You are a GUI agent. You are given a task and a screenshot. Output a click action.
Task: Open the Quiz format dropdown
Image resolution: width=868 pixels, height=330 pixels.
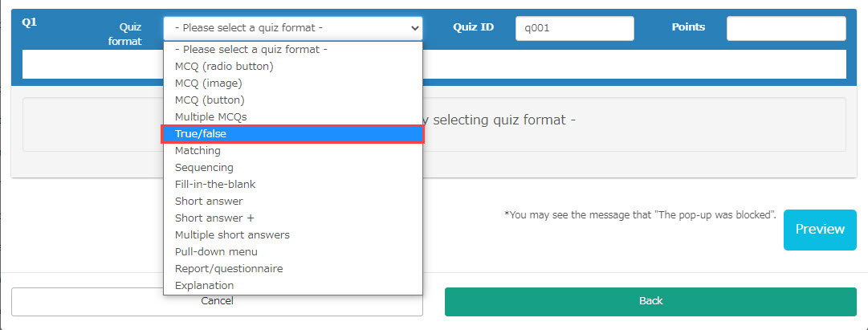click(293, 28)
